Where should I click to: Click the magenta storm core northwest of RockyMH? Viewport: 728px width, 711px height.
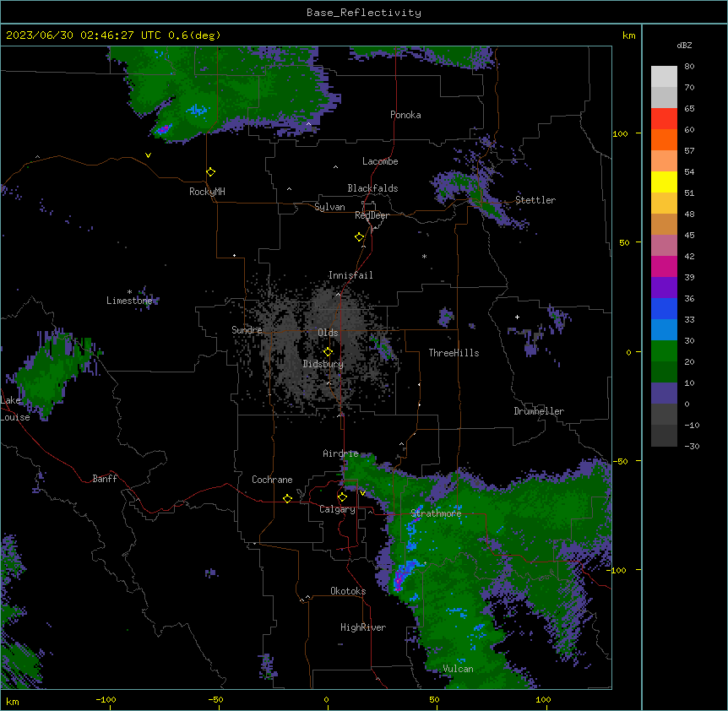tap(164, 129)
